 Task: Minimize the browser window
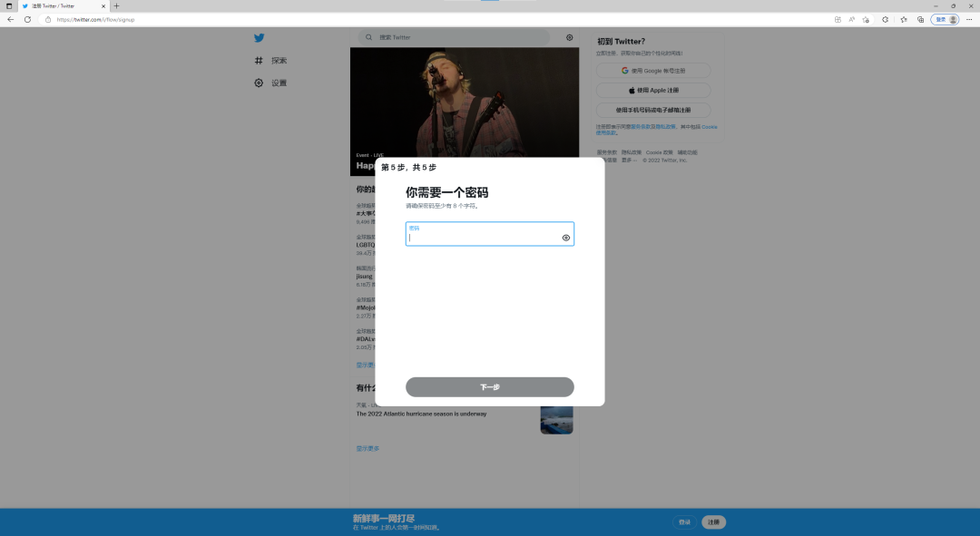pos(936,5)
